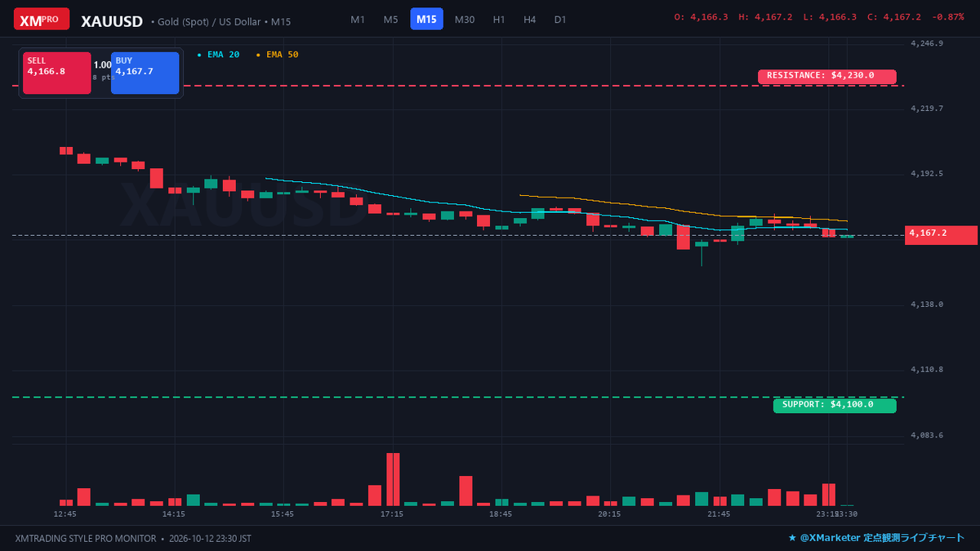Click the 12:45 time axis label
Viewport: 980px width, 551px height.
point(65,514)
